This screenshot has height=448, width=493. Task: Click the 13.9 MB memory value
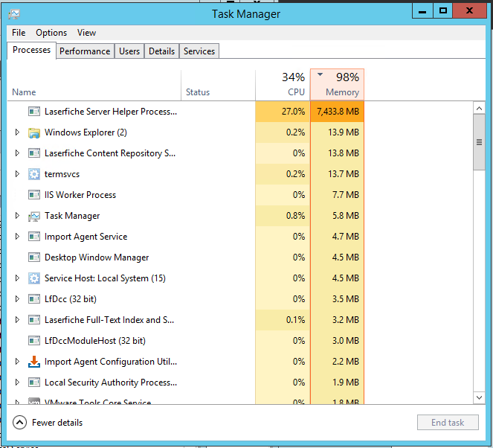[x=344, y=132]
